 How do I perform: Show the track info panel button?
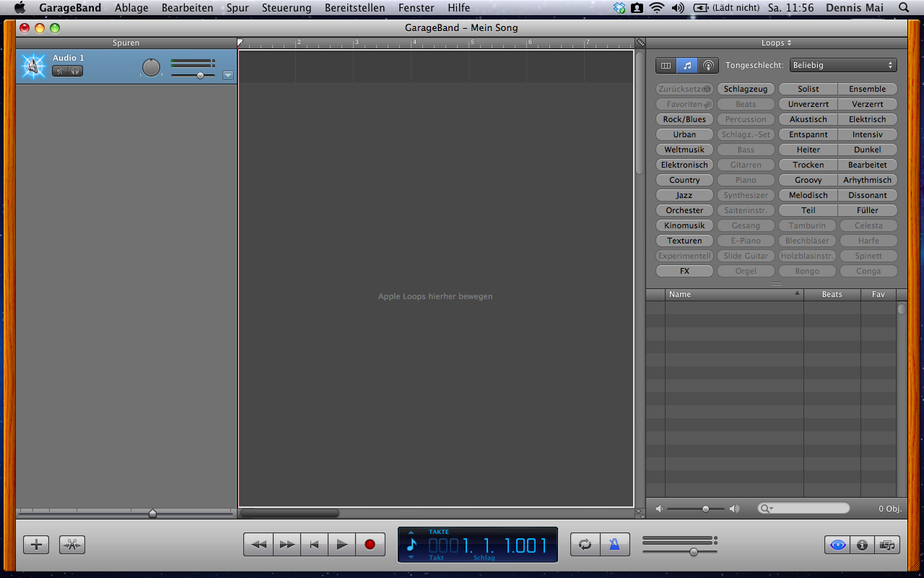(862, 545)
